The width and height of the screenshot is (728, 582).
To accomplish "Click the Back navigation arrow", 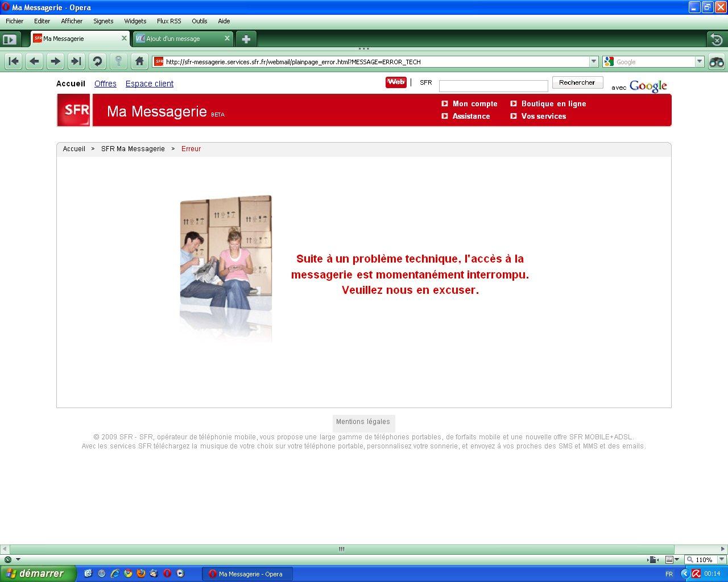I will click(x=35, y=61).
